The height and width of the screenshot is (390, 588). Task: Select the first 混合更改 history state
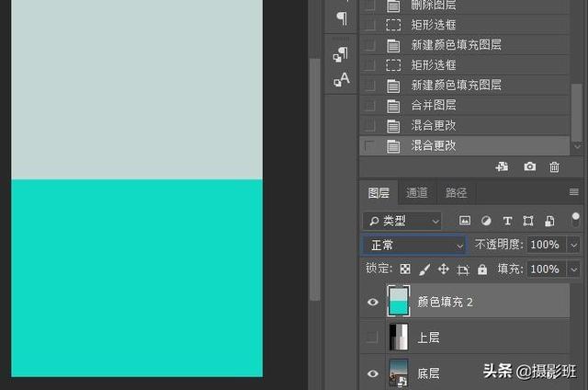(x=465, y=125)
